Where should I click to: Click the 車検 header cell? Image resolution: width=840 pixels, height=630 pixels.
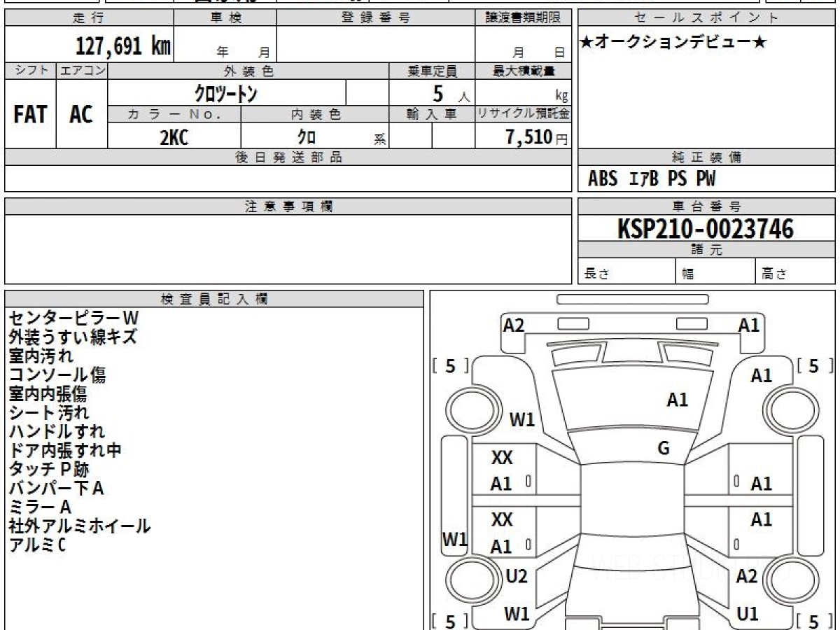[x=225, y=18]
